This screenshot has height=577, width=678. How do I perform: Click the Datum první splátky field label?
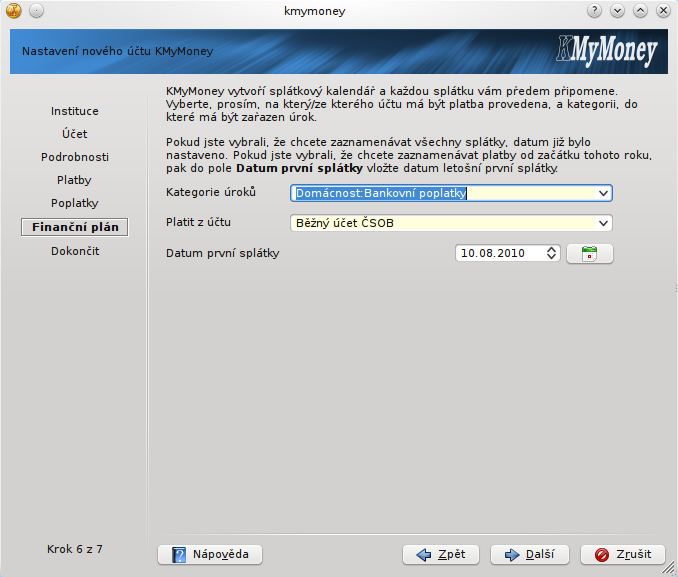(x=223, y=253)
